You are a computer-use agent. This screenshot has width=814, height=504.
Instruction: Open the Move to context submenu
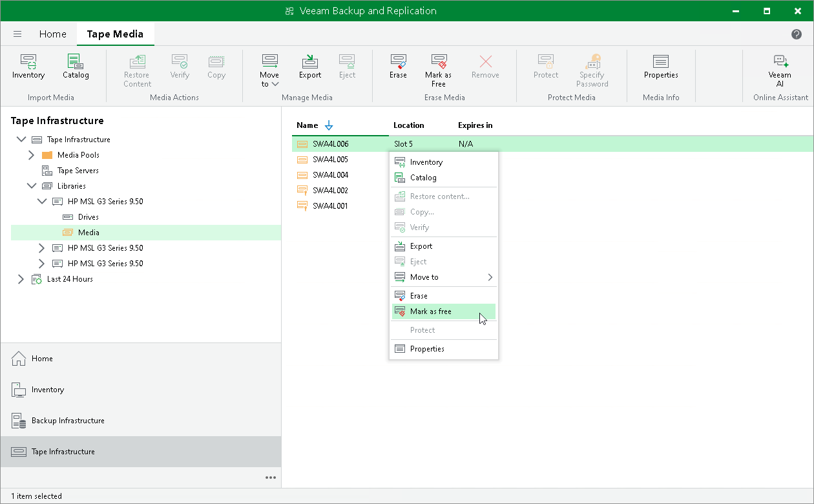(444, 277)
